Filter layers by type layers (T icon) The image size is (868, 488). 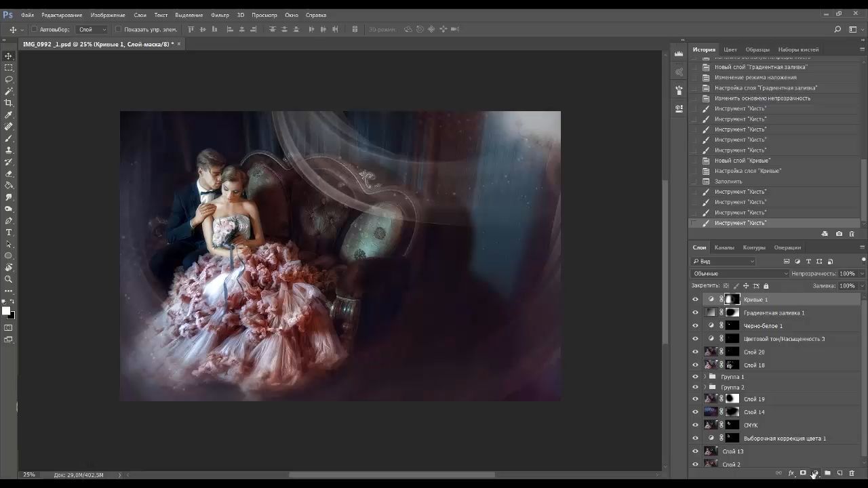[x=808, y=262]
